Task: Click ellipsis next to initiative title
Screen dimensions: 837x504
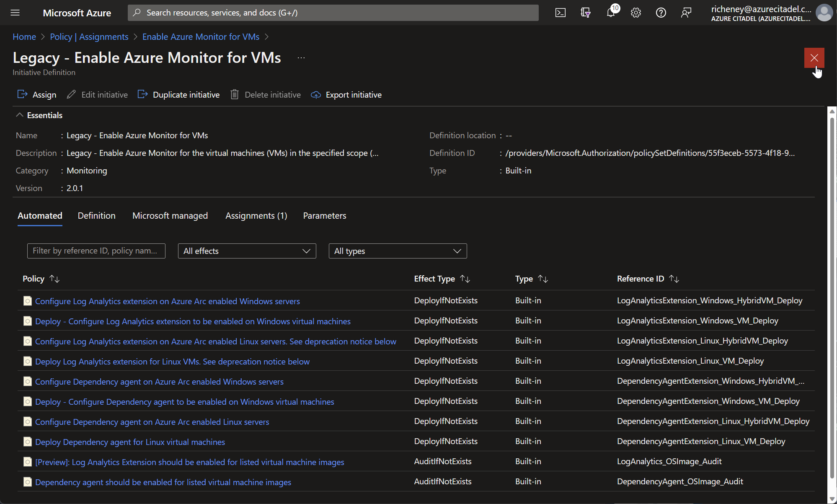Action: click(301, 58)
